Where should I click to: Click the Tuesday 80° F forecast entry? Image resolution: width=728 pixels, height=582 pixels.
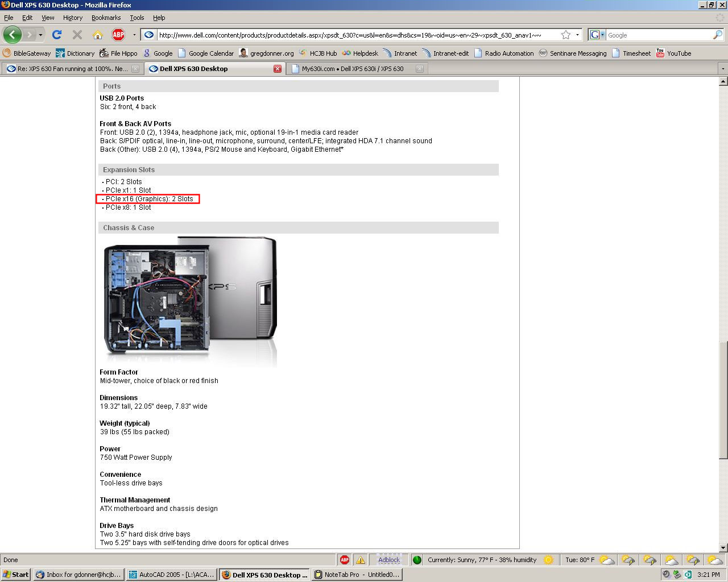pos(580,560)
